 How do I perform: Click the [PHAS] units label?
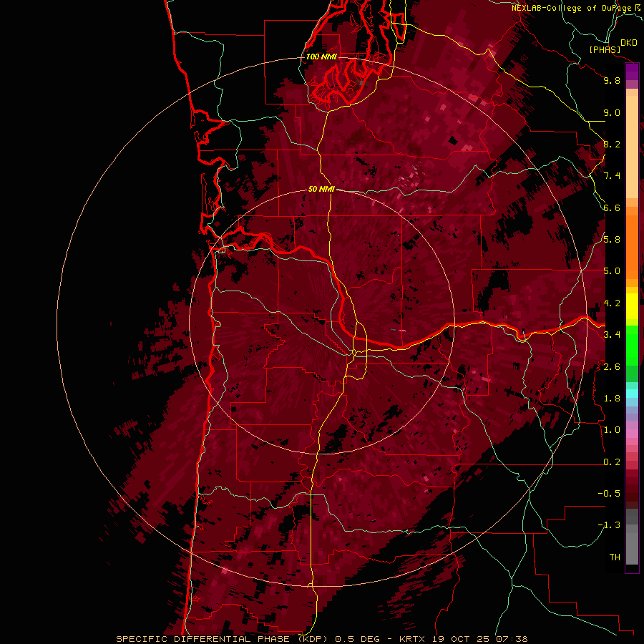point(605,50)
